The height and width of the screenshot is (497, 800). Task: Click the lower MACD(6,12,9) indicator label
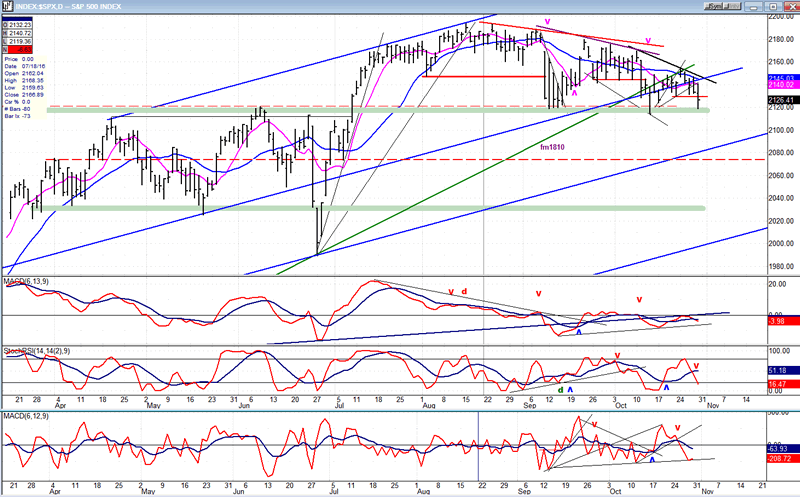click(26, 416)
